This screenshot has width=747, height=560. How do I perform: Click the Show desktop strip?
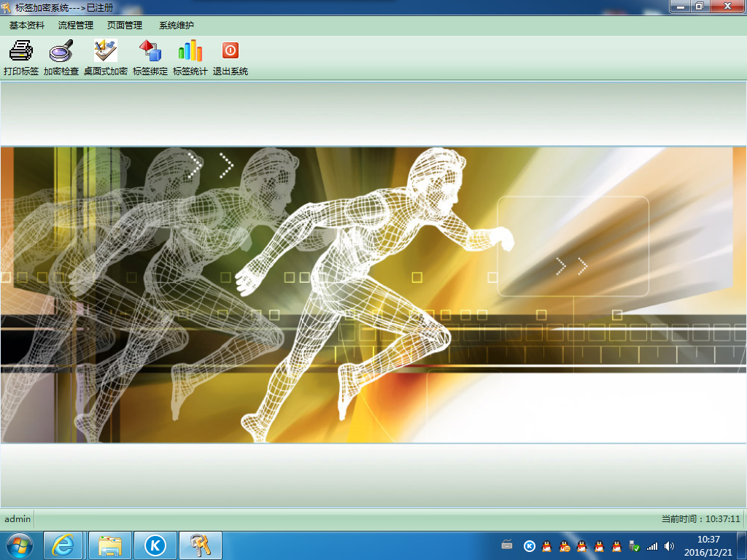[743, 545]
